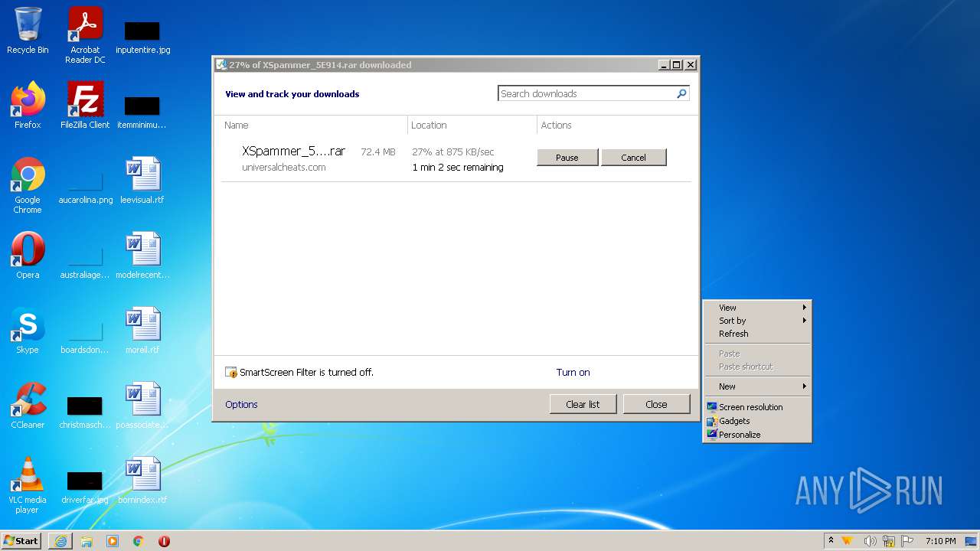Open download Options link
The image size is (980, 551).
241,404
